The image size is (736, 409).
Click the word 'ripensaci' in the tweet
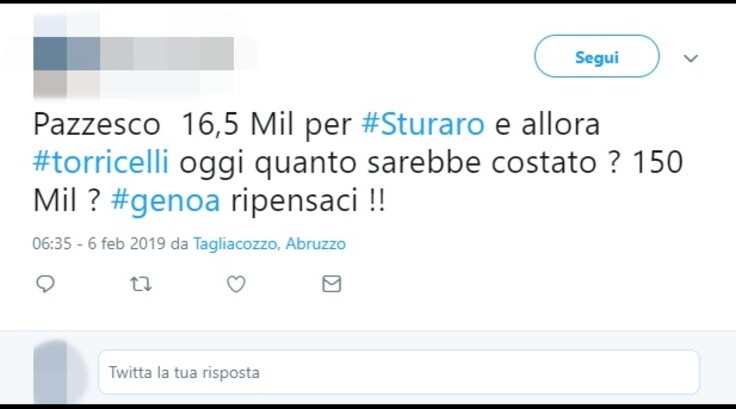click(x=294, y=201)
